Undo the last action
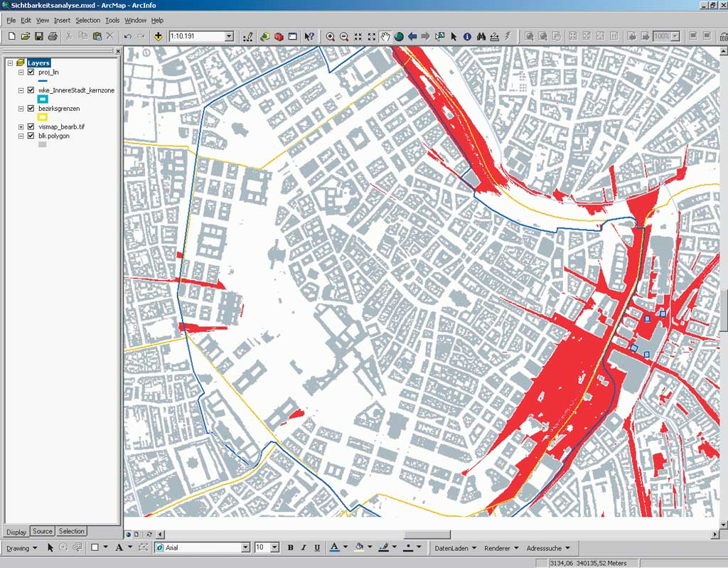The height and width of the screenshot is (568, 728). [x=128, y=36]
